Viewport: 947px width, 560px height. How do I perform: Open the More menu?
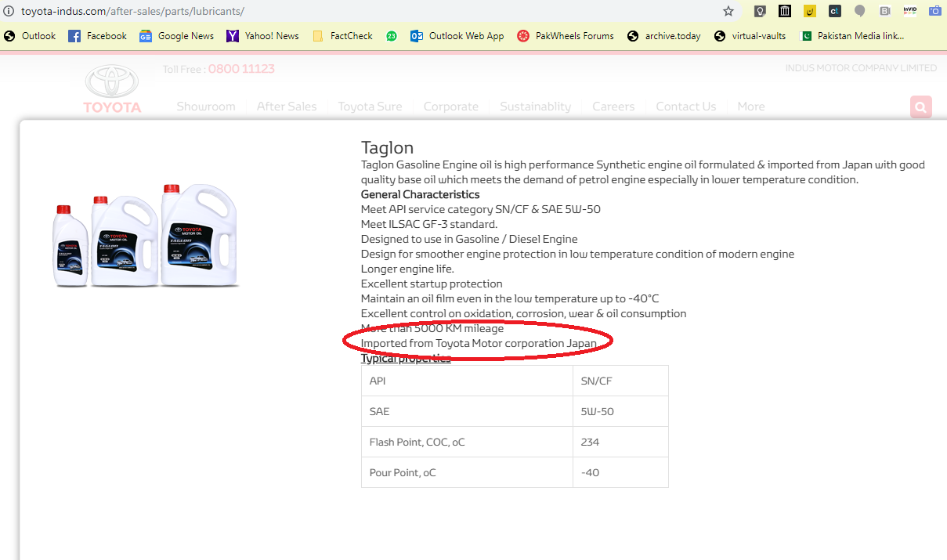point(751,107)
